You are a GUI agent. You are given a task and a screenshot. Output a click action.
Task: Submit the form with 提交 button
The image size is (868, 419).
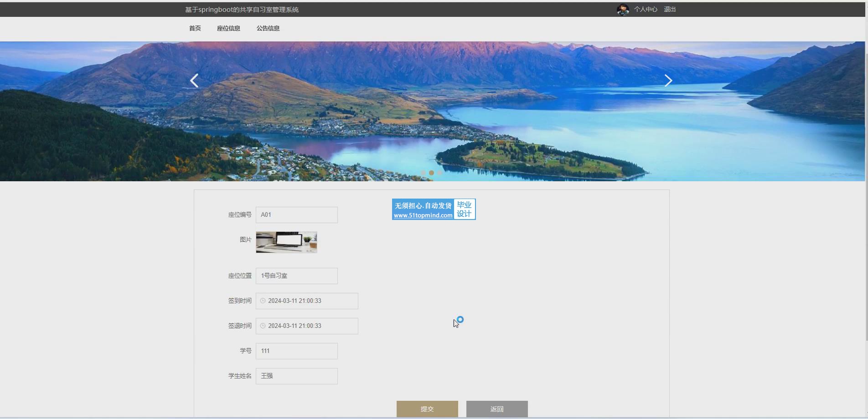(427, 409)
